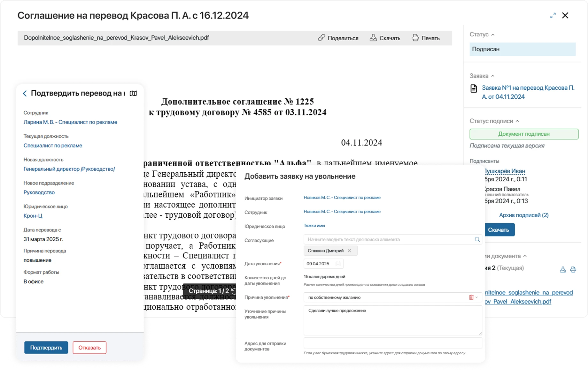Expand the window using the fullscreen arrows icon
The image size is (588, 376).
[553, 15]
